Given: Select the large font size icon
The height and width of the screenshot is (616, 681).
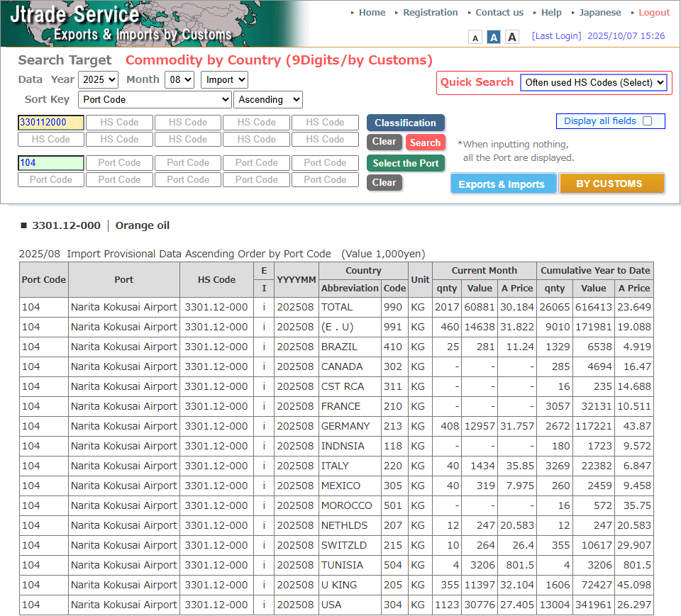Looking at the screenshot, I should click(512, 38).
